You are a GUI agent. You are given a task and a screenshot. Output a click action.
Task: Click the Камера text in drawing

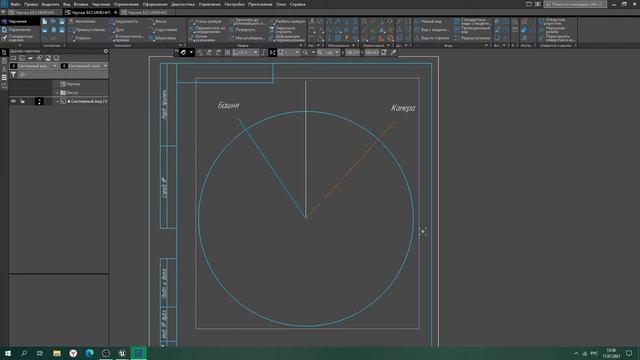pos(403,108)
